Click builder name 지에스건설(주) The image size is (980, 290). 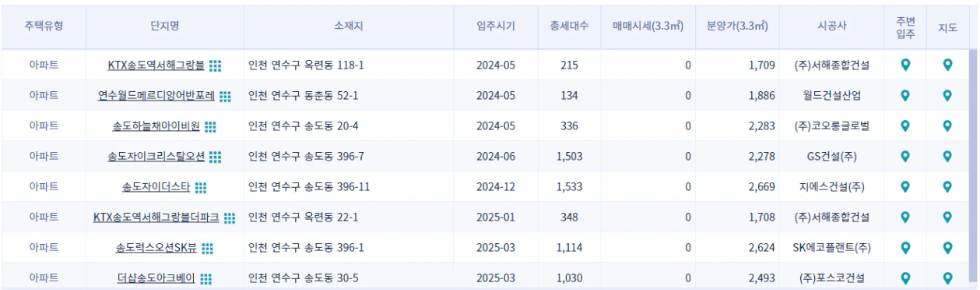click(x=831, y=187)
